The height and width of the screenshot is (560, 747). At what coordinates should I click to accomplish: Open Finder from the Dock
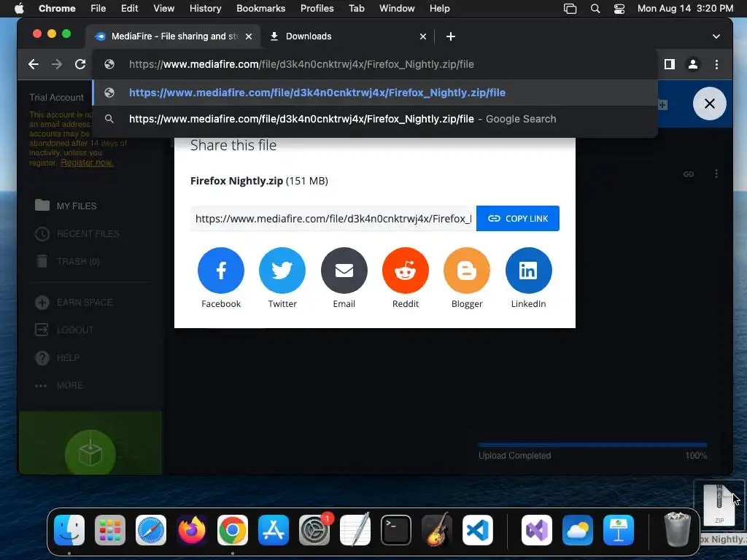point(69,530)
